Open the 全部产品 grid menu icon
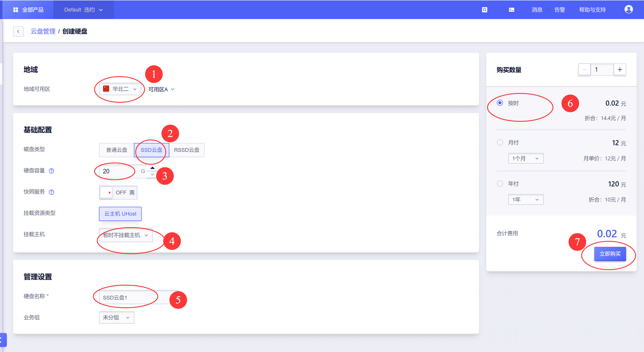 point(15,10)
